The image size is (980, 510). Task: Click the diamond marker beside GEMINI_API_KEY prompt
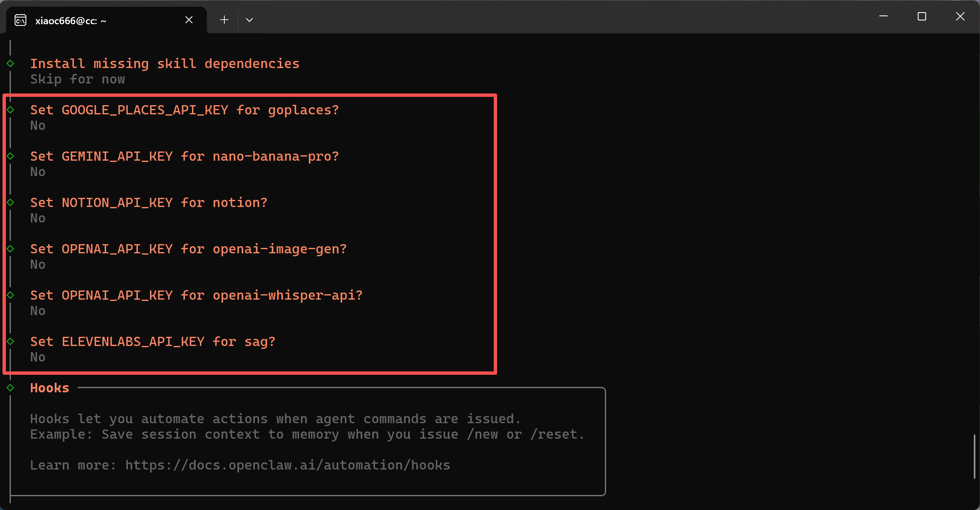tap(10, 156)
